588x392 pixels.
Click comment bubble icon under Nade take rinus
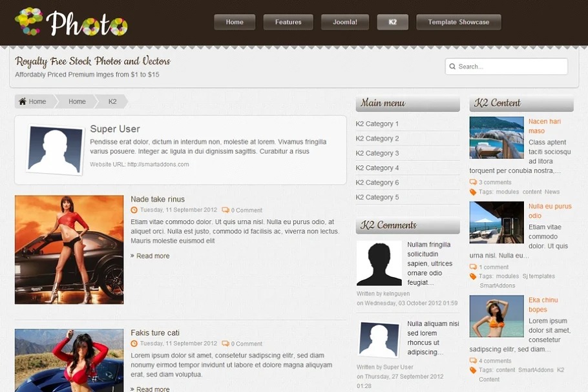[x=225, y=210]
